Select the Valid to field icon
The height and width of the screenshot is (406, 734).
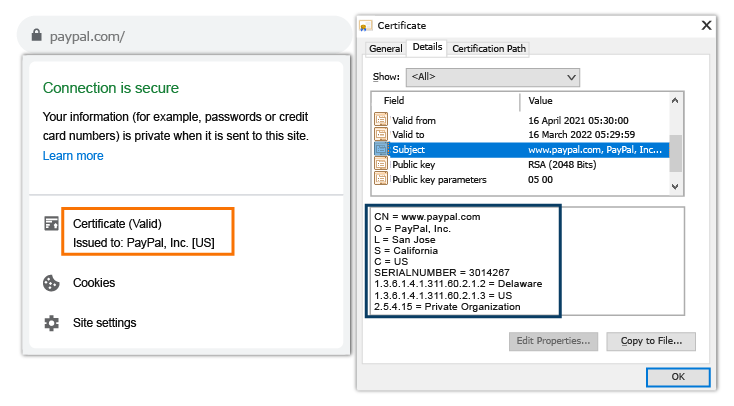pos(381,134)
